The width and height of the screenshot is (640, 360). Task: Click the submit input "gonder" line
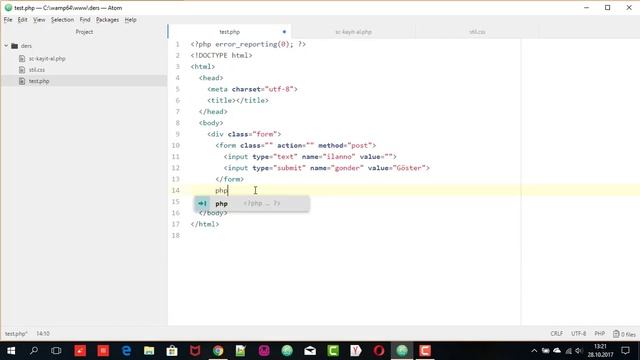[327, 168]
